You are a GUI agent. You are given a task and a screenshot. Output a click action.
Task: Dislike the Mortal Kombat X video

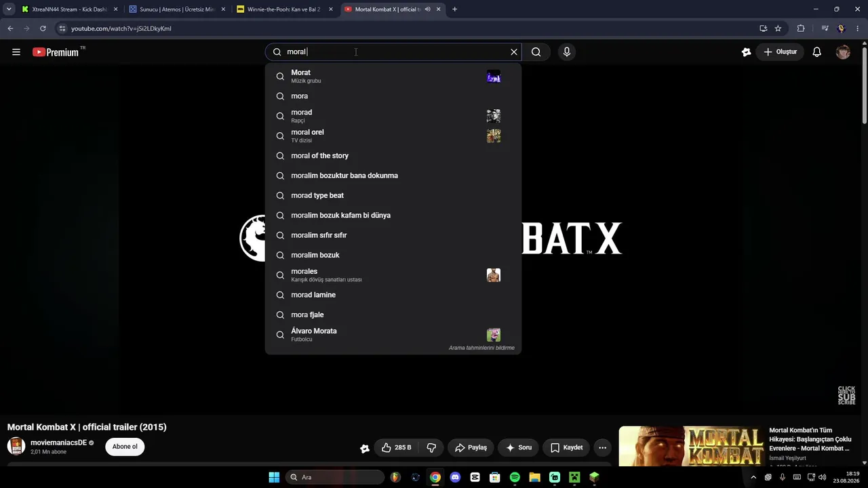pyautogui.click(x=431, y=447)
